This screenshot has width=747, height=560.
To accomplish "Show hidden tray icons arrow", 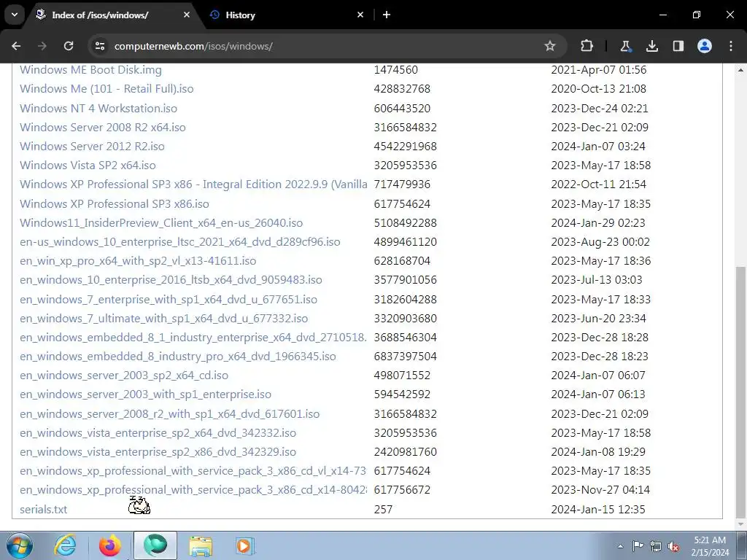I will (620, 547).
